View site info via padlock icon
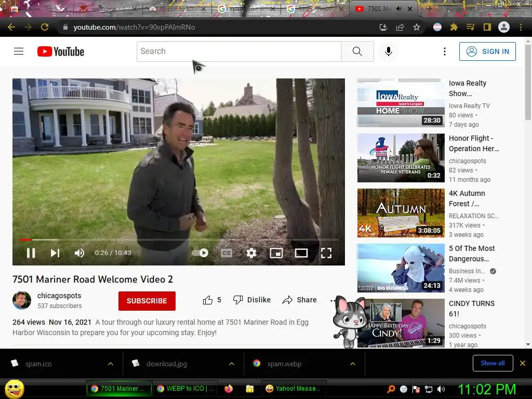532x399 pixels. pos(65,27)
